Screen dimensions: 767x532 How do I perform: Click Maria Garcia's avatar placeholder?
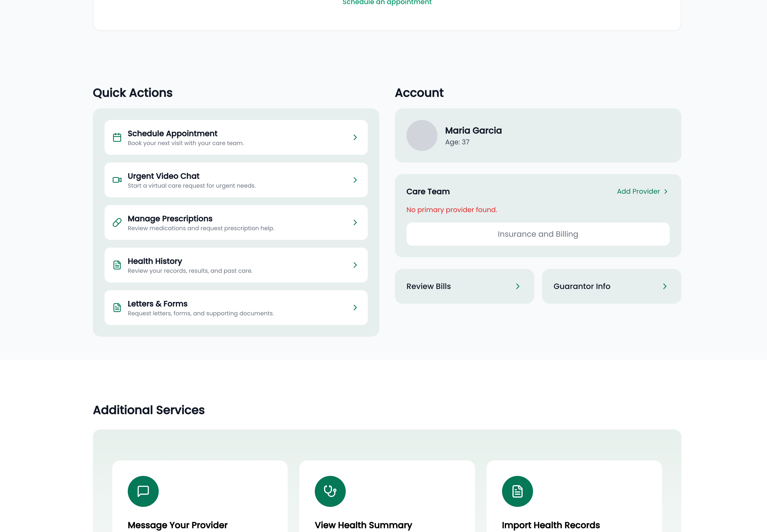pyautogui.click(x=422, y=135)
